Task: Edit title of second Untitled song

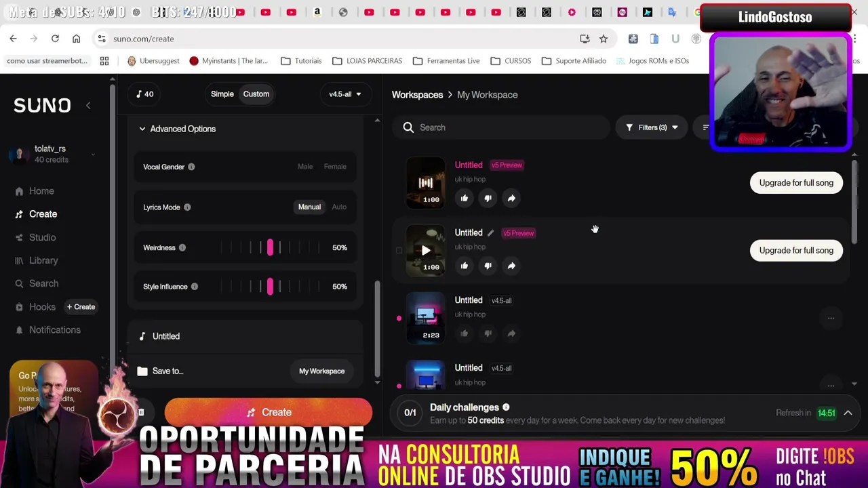Action: pos(490,233)
